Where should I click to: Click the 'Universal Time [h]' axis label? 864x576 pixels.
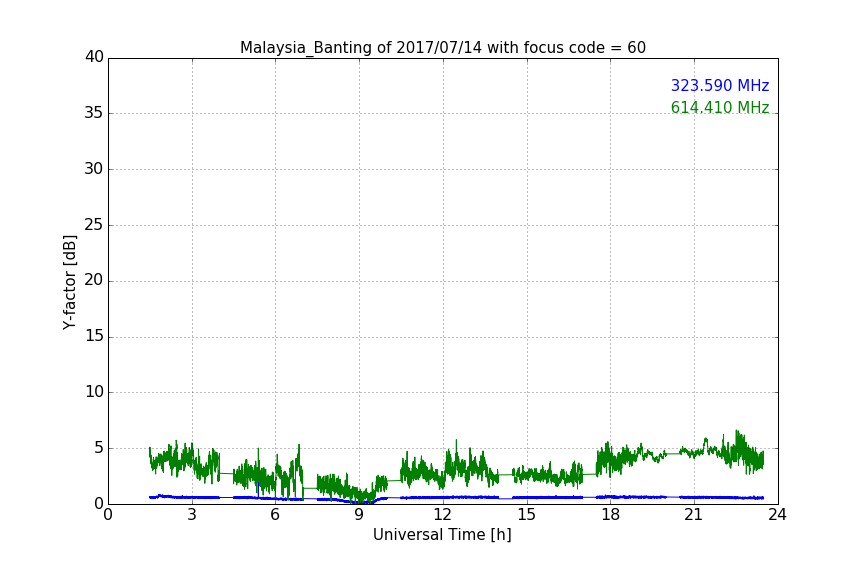(442, 535)
